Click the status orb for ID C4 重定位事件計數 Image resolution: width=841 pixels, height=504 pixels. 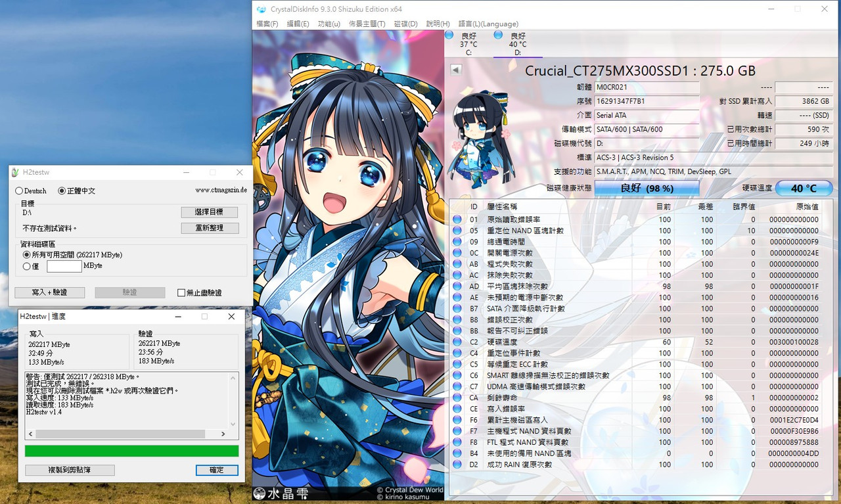(x=457, y=354)
